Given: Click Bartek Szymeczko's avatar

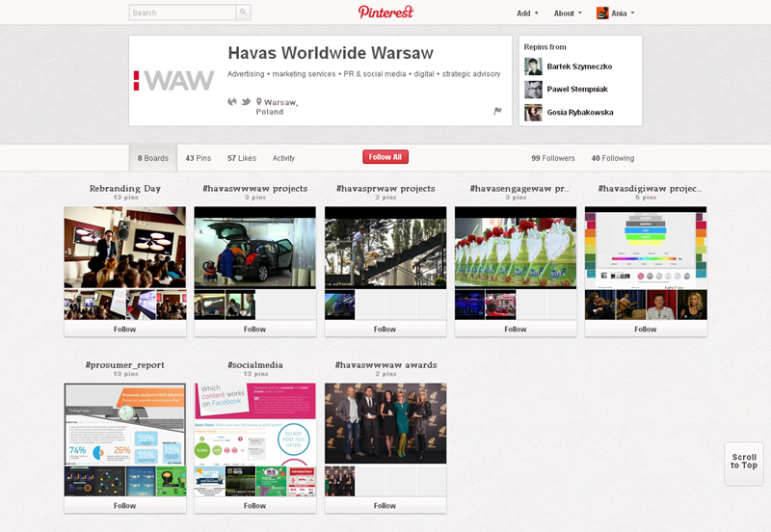Looking at the screenshot, I should tap(533, 66).
